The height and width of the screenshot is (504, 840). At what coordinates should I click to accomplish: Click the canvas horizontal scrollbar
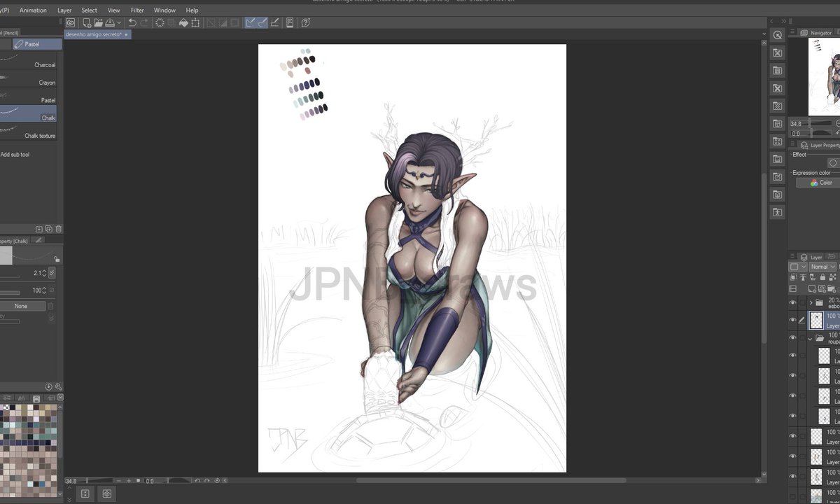click(x=490, y=480)
